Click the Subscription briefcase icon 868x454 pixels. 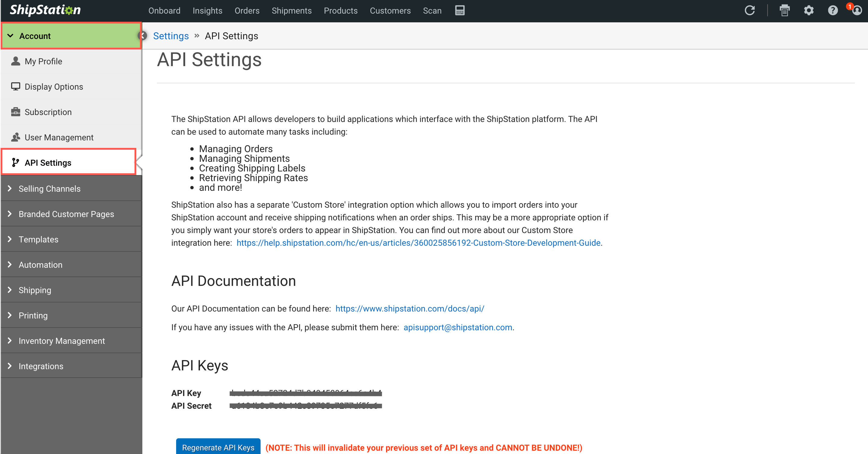tap(15, 112)
